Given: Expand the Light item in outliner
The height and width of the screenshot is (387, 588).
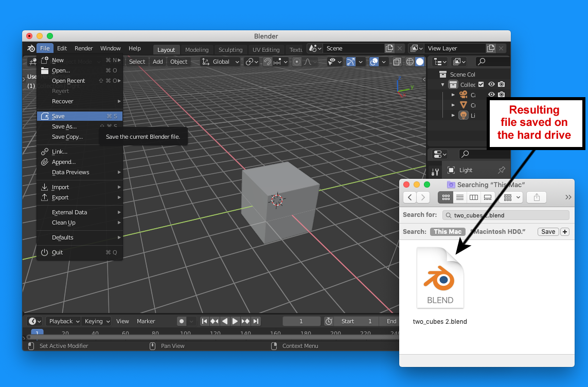Looking at the screenshot, I should tap(453, 116).
